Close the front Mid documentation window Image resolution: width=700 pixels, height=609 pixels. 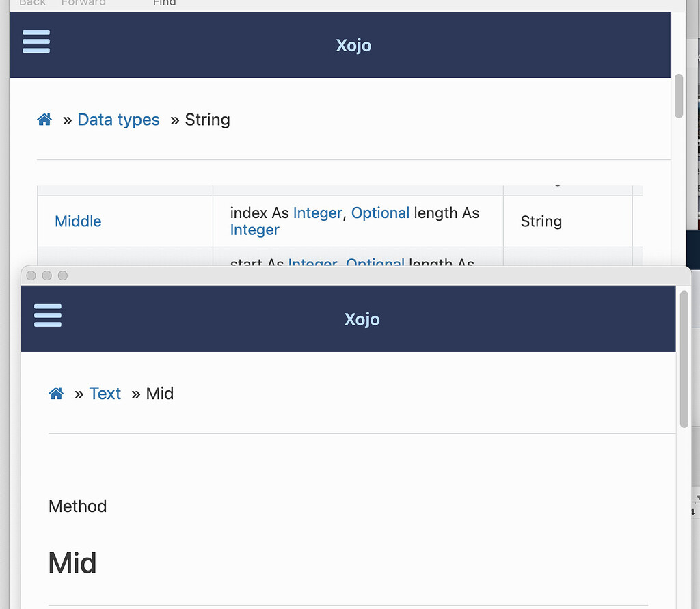coord(31,275)
